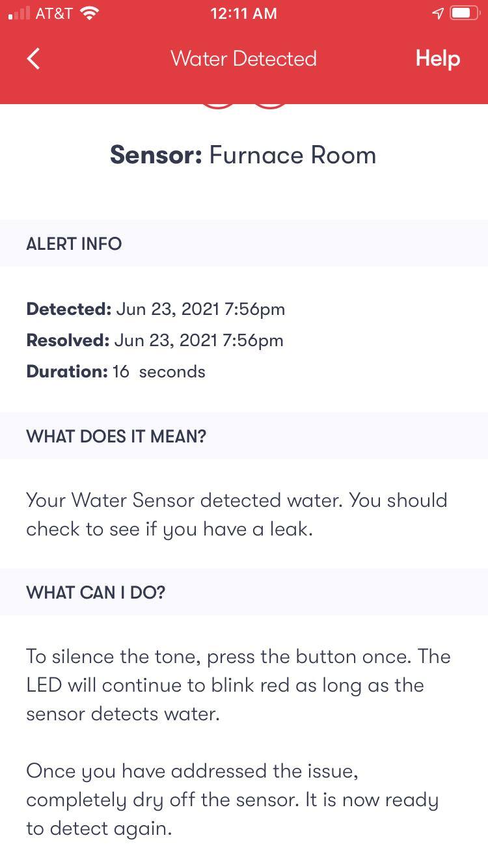Tap the WHAT CAN I DO? header
The width and height of the screenshot is (488, 868).
tap(96, 593)
